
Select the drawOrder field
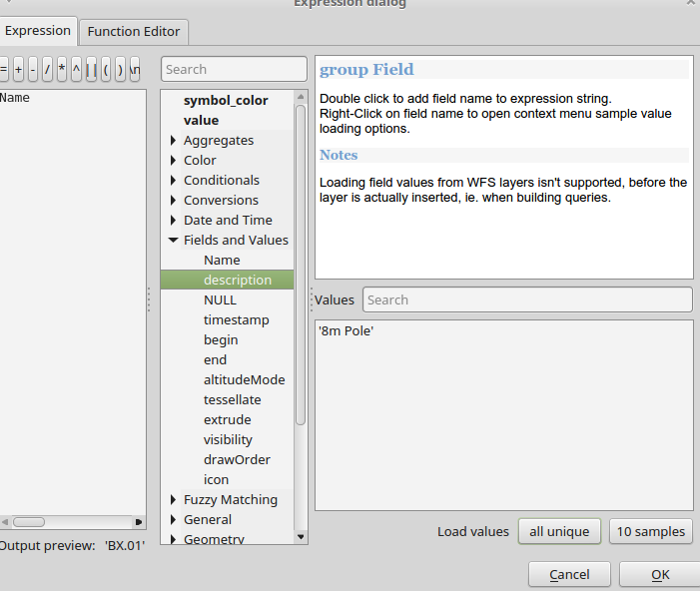pos(237,460)
